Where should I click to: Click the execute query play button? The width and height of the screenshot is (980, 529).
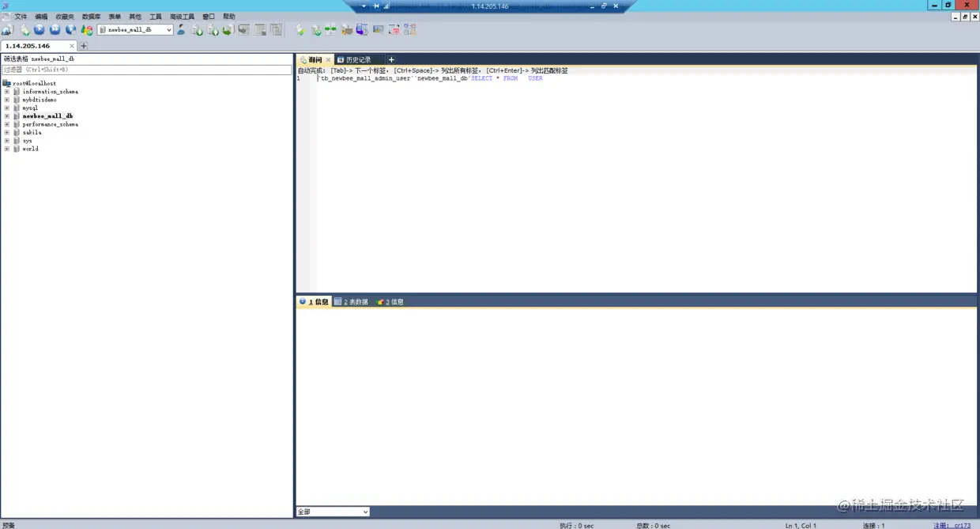tap(40, 30)
